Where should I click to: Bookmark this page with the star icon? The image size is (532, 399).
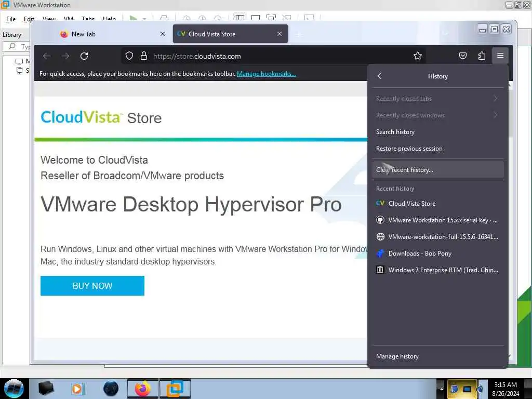(418, 56)
